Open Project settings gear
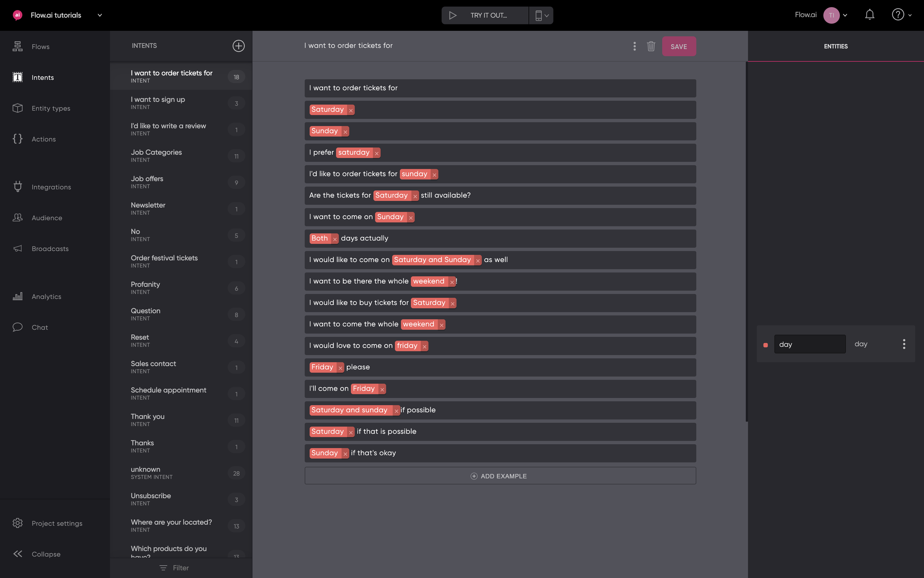This screenshot has width=924, height=578. pos(18,523)
